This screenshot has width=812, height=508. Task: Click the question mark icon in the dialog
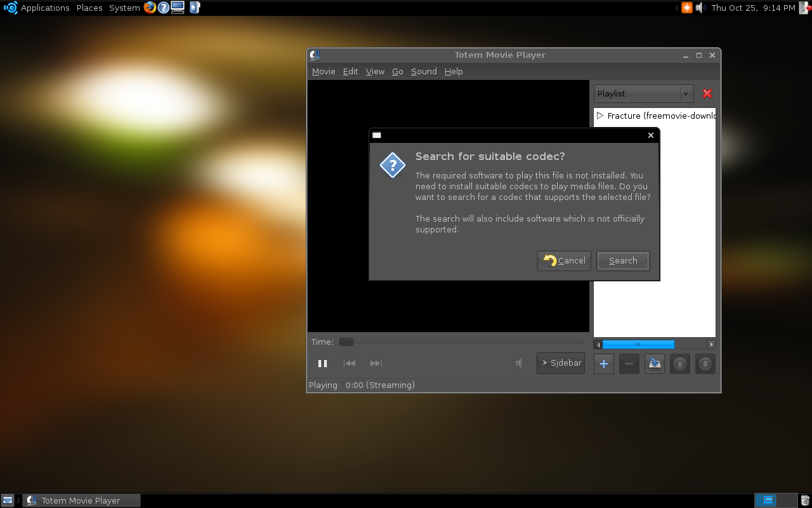pyautogui.click(x=393, y=166)
